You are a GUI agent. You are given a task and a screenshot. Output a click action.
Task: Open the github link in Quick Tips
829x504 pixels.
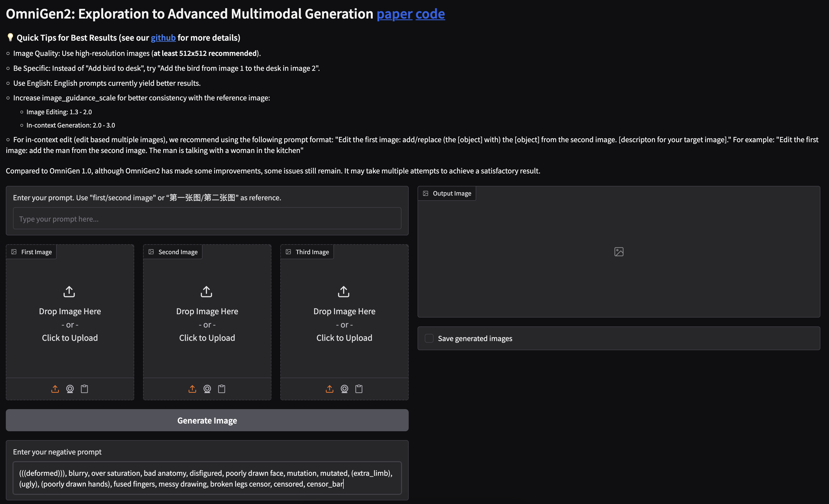click(x=163, y=38)
